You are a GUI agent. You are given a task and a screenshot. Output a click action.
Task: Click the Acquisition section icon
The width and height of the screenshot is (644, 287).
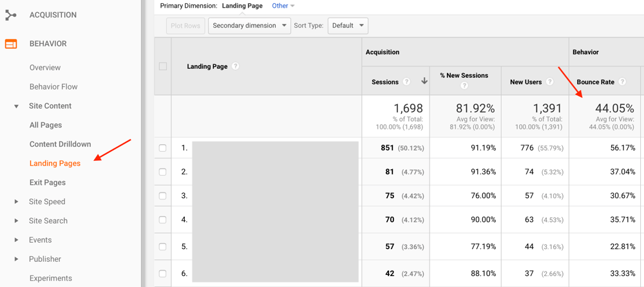pyautogui.click(x=11, y=15)
